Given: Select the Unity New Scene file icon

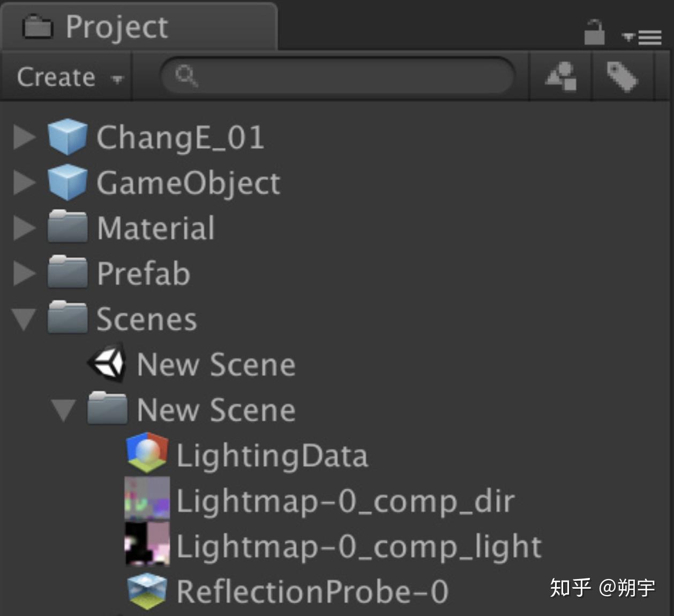Looking at the screenshot, I should click(x=107, y=364).
